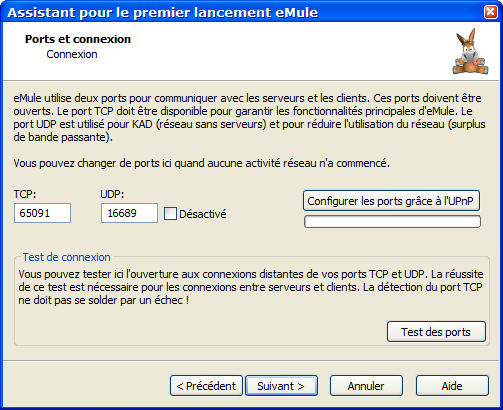Click the eMule donkey mascot icon
The width and height of the screenshot is (503, 410).
click(470, 52)
